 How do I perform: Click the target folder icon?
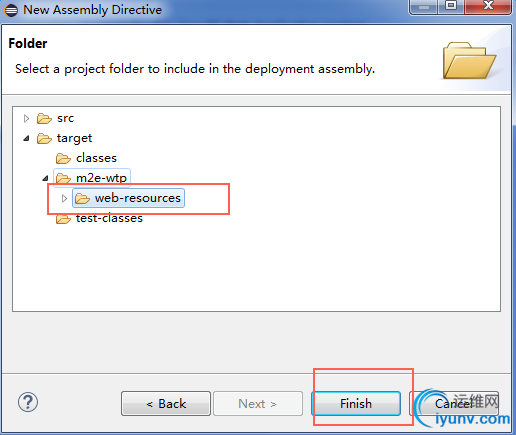pos(44,138)
